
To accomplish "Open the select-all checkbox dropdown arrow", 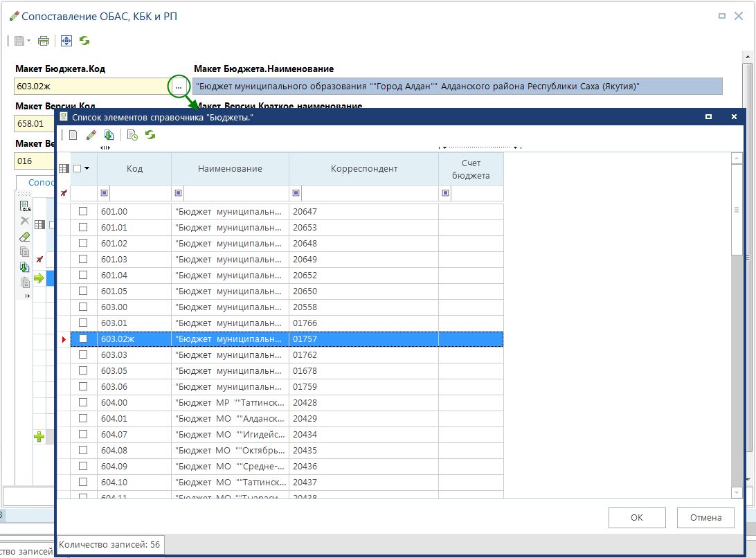I will (x=87, y=168).
